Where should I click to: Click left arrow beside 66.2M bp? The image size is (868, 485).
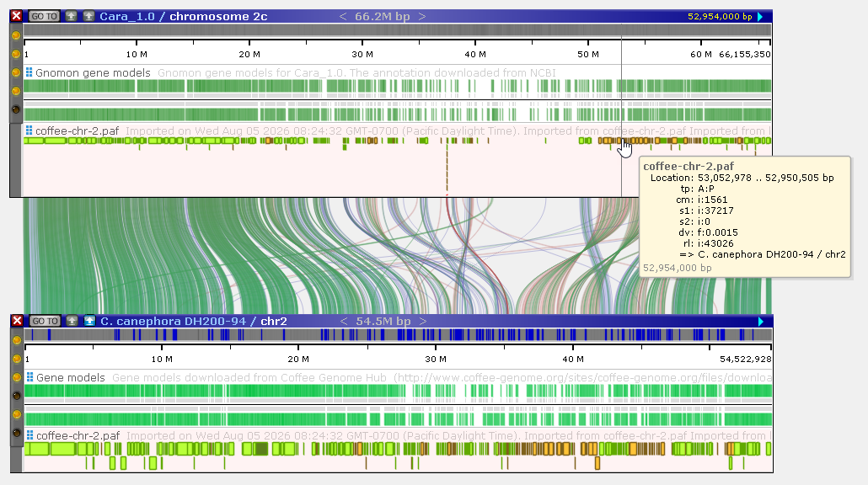[x=343, y=17]
